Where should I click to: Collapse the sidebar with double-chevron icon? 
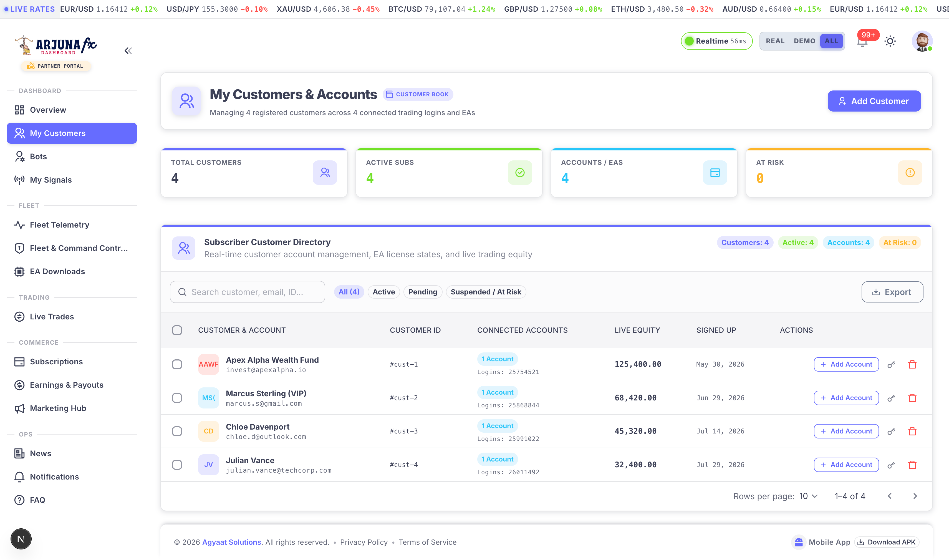[x=128, y=51]
